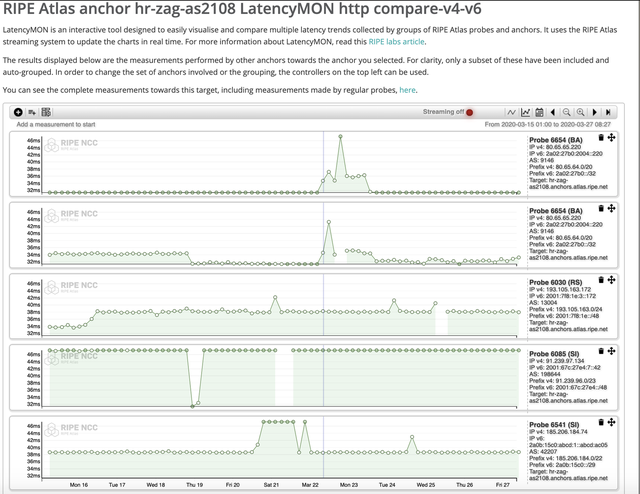Click the page title heading
This screenshot has height=494, width=640.
coord(242,9)
